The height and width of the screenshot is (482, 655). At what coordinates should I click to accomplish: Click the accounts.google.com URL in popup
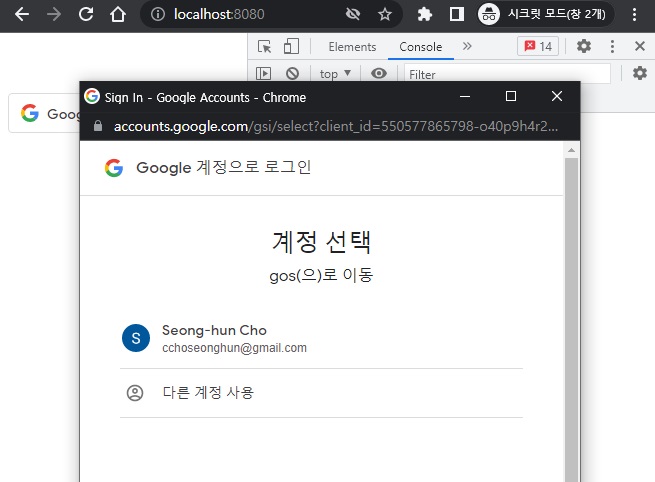tap(336, 126)
